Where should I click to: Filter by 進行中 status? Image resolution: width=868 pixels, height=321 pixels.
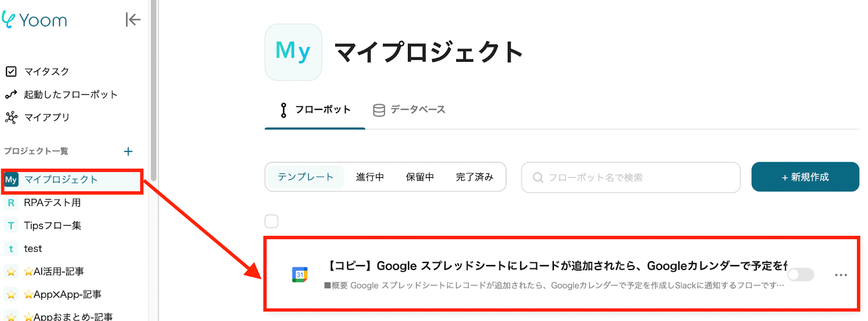click(x=369, y=177)
